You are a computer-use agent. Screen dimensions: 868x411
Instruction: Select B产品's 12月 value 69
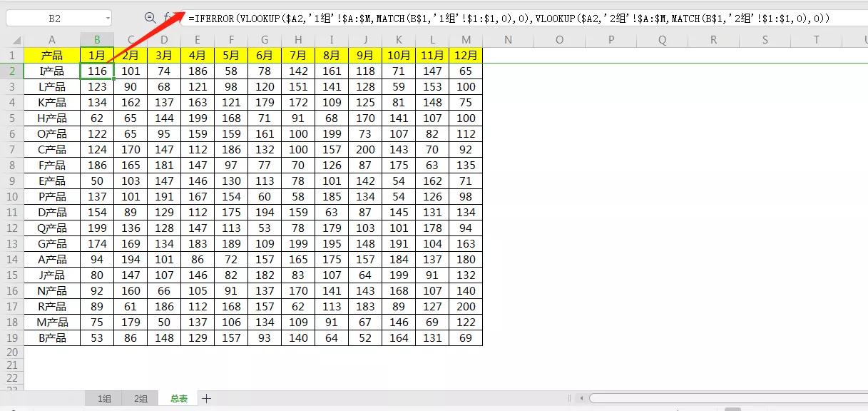pos(466,338)
